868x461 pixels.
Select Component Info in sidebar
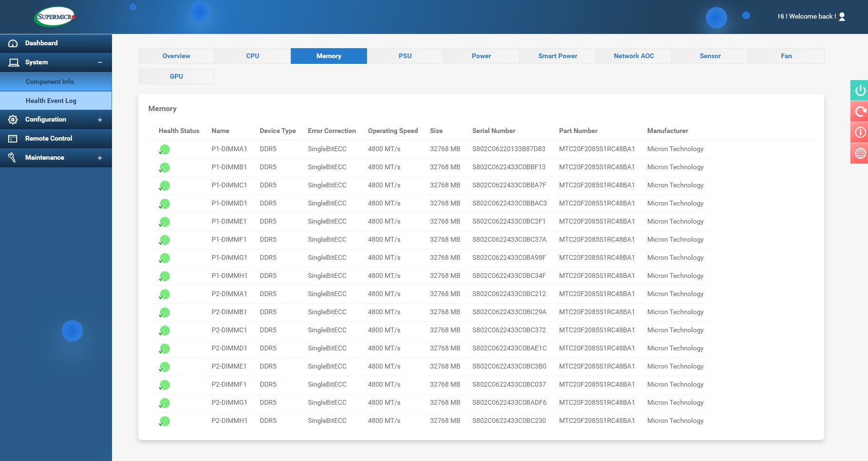(50, 82)
